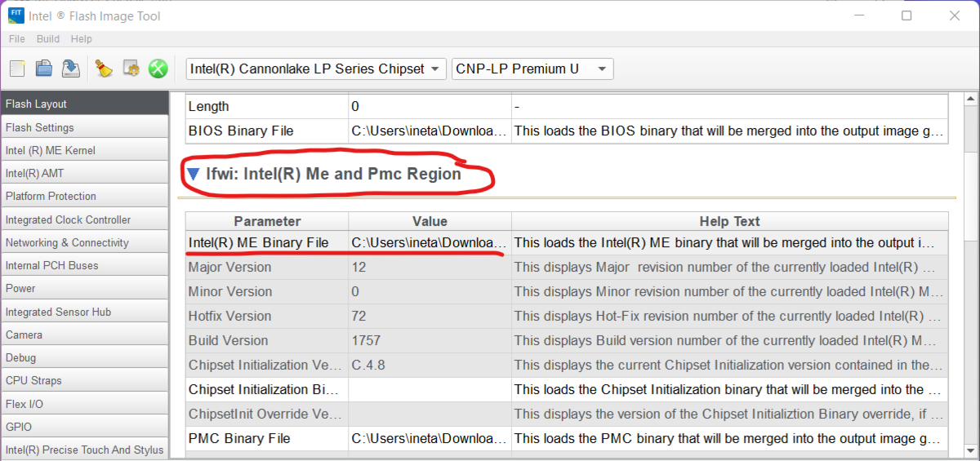Click the Build Version value 1757

[366, 340]
